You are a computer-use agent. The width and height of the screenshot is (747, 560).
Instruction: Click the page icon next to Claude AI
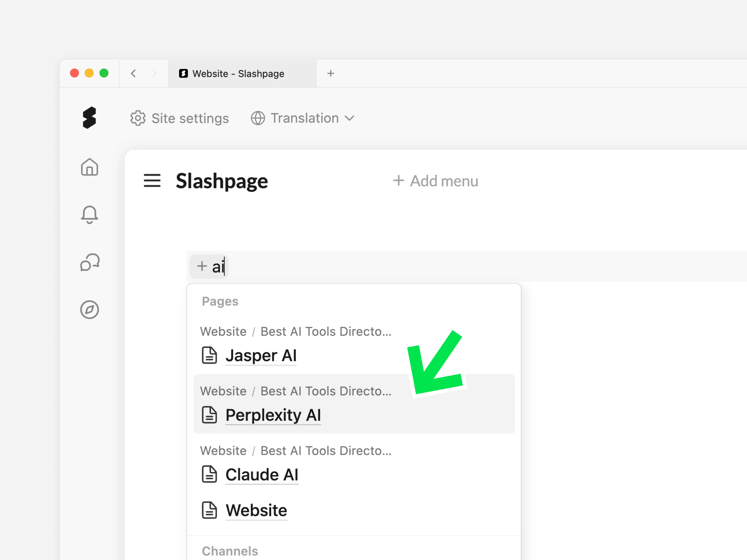[x=209, y=474]
